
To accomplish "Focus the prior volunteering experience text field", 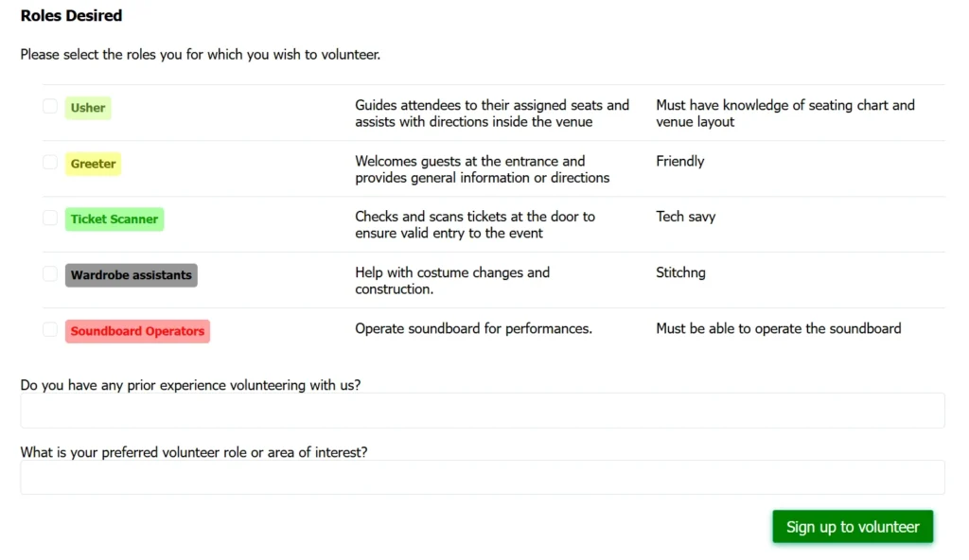I will (483, 411).
